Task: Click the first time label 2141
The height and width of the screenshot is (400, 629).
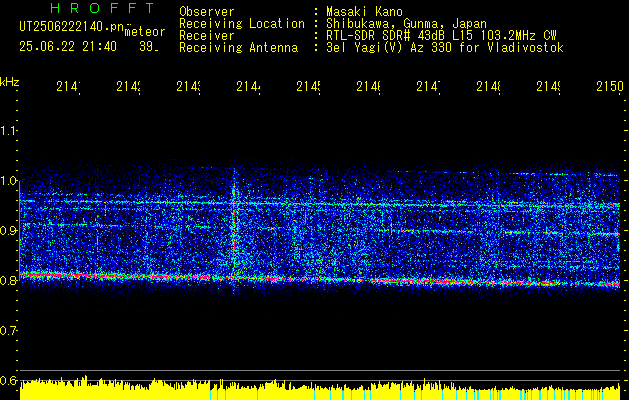Action: point(68,86)
